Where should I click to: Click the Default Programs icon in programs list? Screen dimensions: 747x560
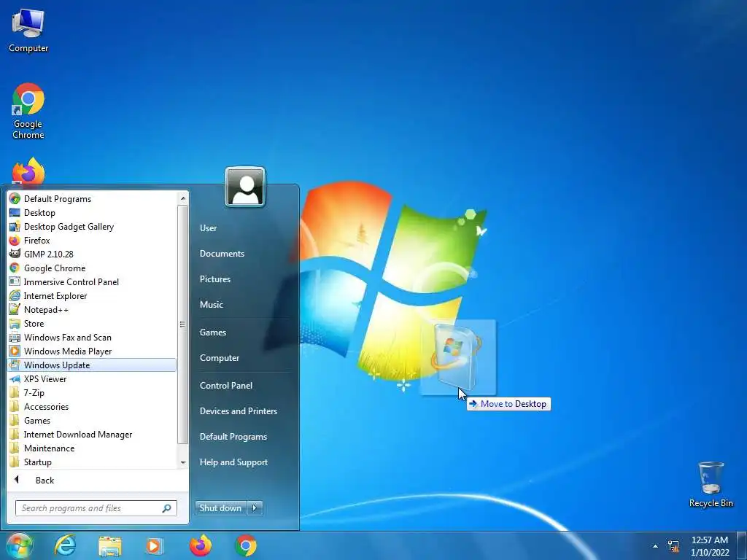coord(15,198)
